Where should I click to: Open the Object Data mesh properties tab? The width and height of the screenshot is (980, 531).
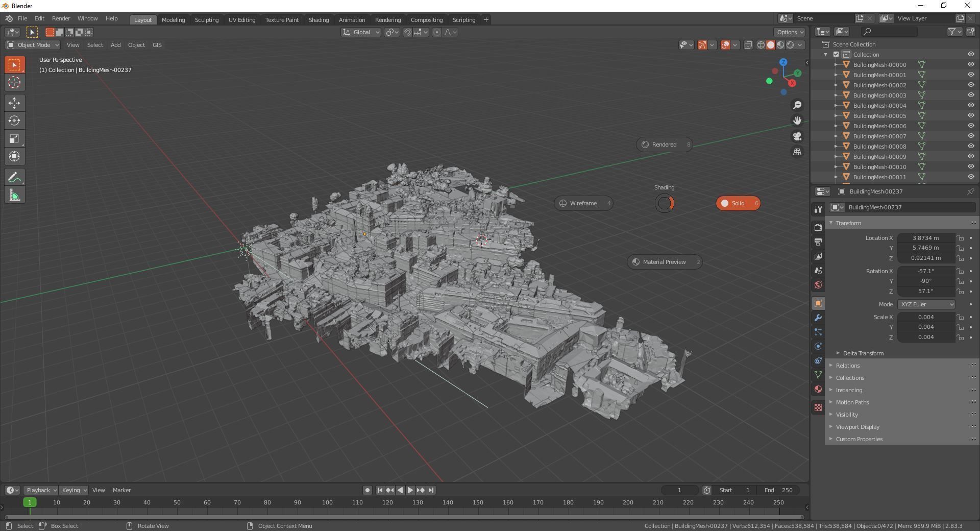click(x=818, y=375)
